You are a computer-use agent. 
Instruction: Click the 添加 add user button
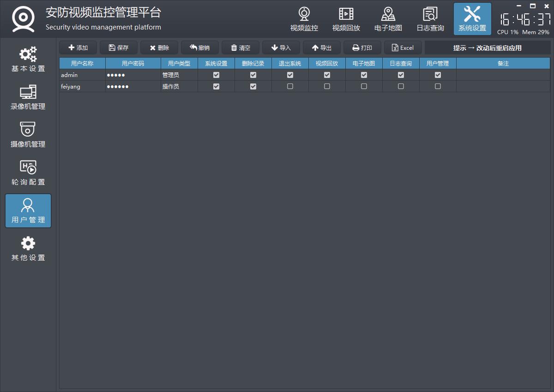(78, 48)
